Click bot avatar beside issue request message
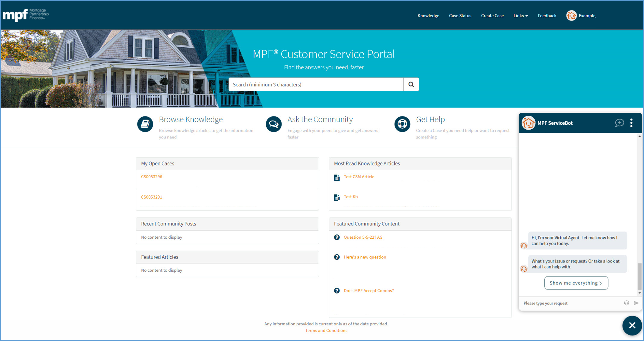 [x=524, y=269]
